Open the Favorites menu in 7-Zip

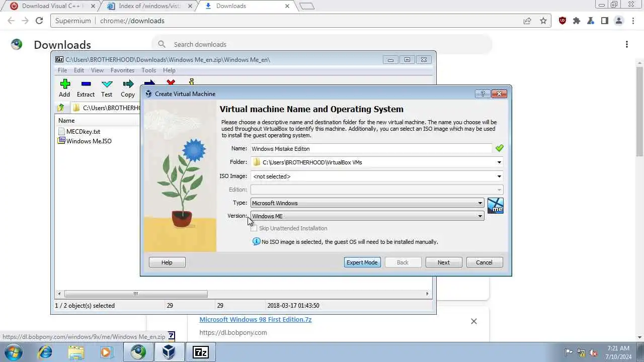pyautogui.click(x=122, y=70)
